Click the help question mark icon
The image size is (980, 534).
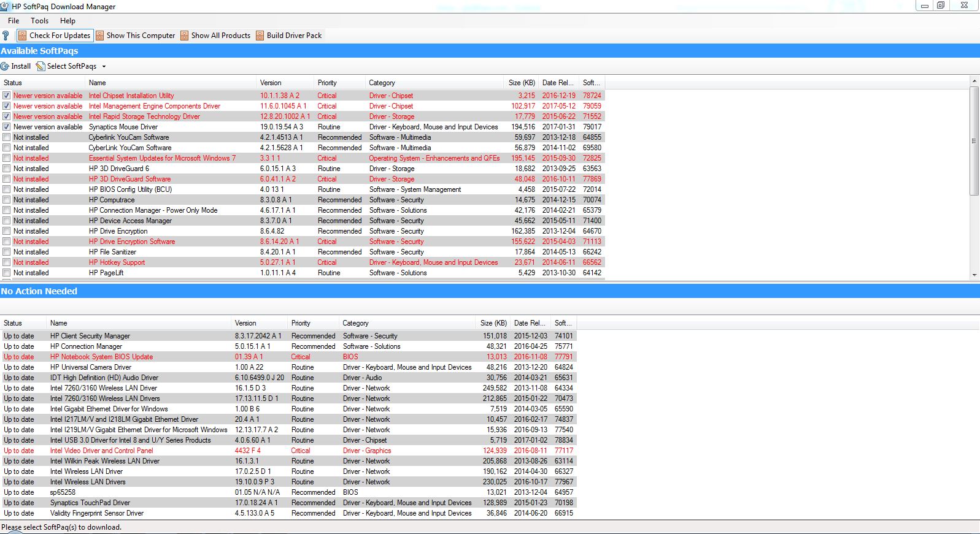[6, 36]
